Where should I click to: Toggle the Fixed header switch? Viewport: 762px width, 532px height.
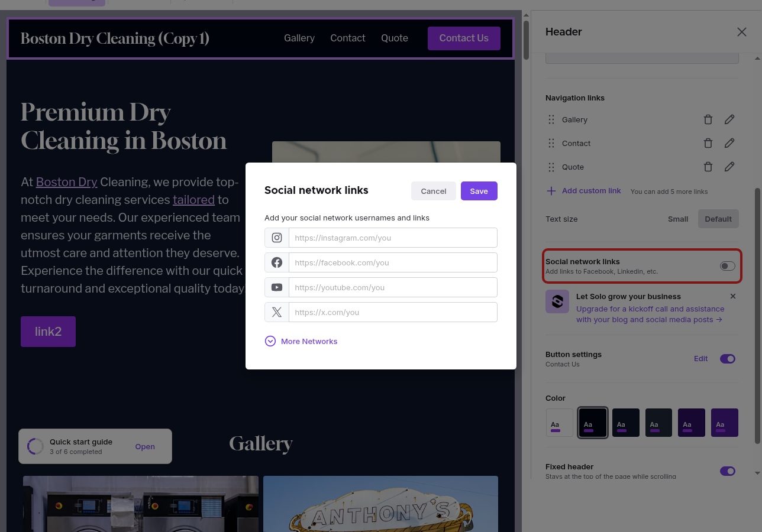[728, 471]
